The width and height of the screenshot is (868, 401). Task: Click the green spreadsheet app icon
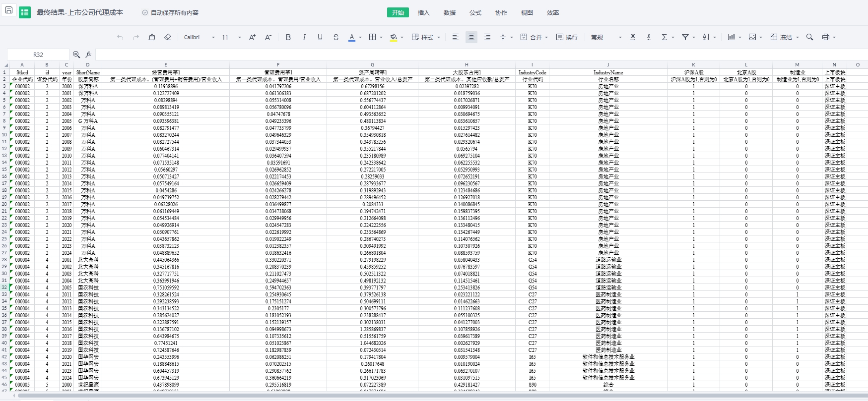(x=25, y=12)
